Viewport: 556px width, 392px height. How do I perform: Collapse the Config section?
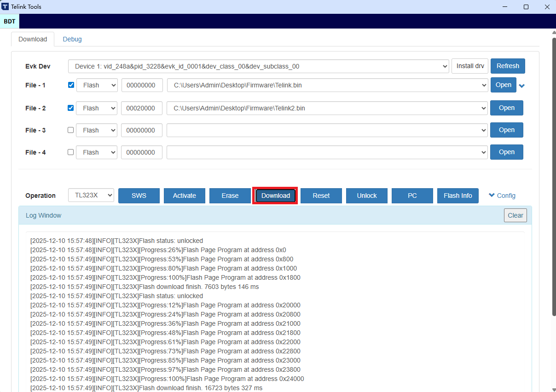pos(502,196)
